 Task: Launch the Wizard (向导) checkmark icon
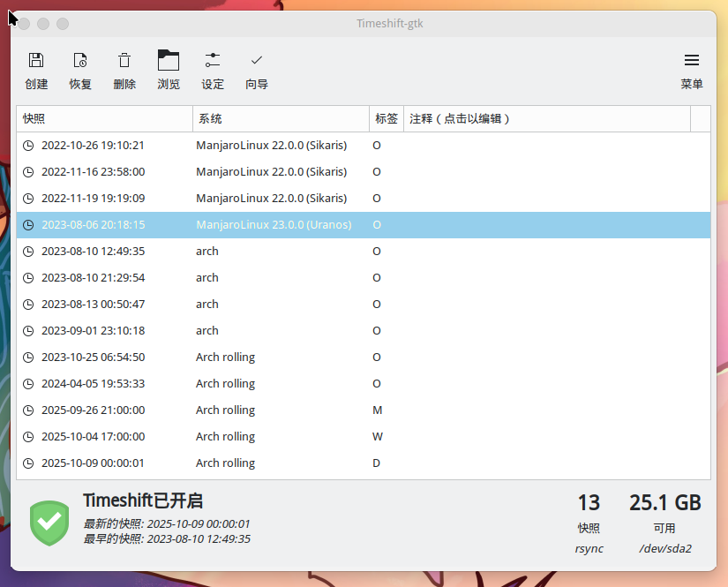pyautogui.click(x=257, y=61)
